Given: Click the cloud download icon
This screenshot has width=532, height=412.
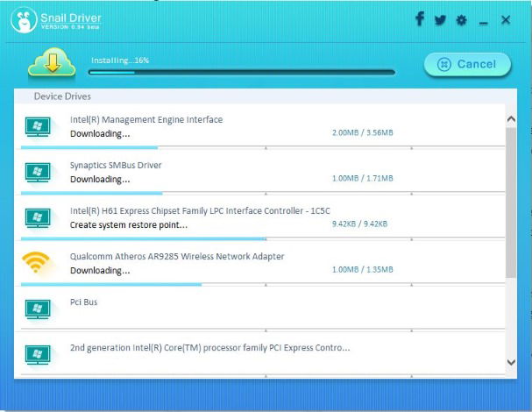Looking at the screenshot, I should 52,62.
